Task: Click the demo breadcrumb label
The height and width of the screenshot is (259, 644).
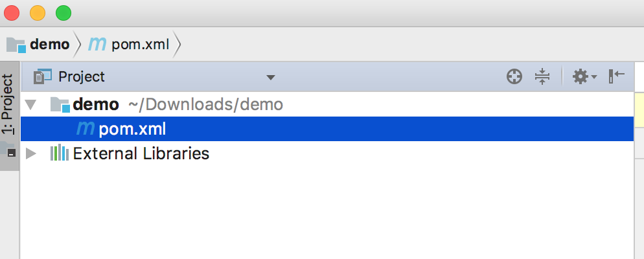Action: [x=49, y=45]
